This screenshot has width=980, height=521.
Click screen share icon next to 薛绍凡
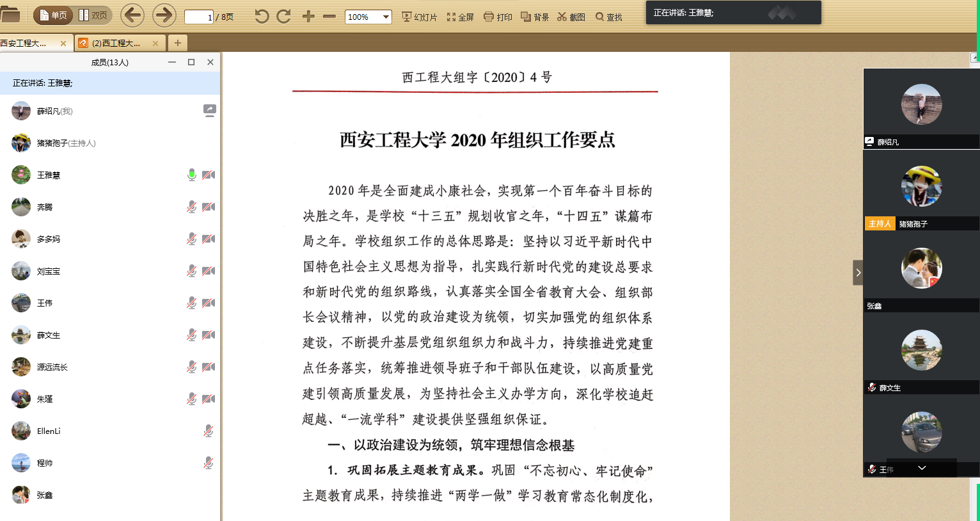point(209,111)
